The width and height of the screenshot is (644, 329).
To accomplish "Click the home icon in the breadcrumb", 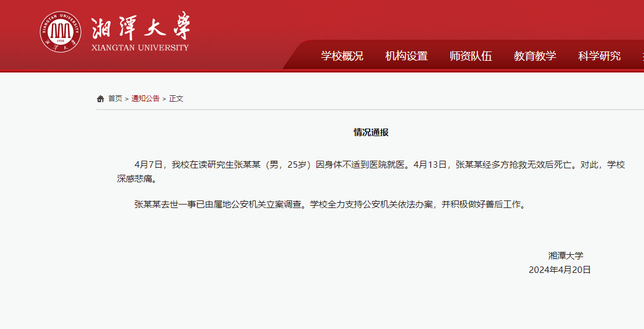I will [101, 99].
